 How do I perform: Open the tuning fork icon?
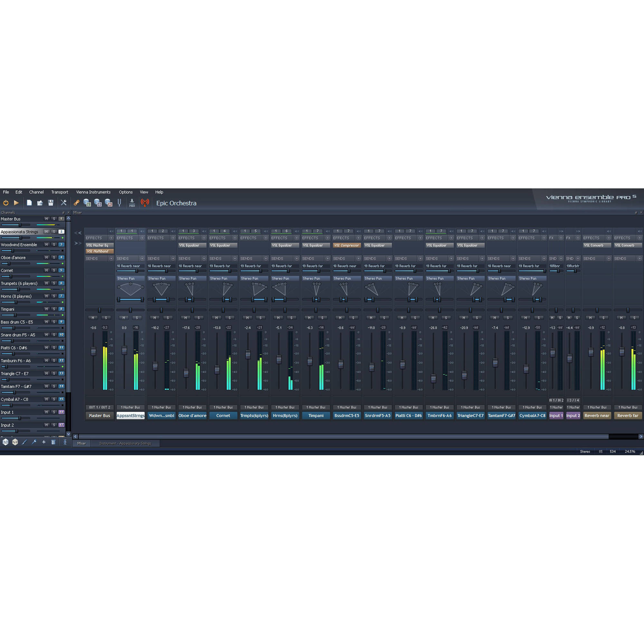click(x=119, y=203)
